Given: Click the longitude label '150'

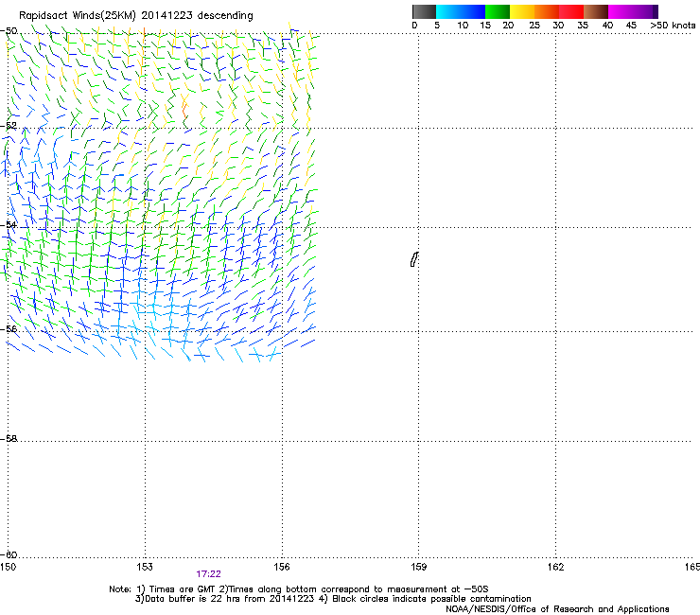Looking at the screenshot, I should tap(8, 567).
